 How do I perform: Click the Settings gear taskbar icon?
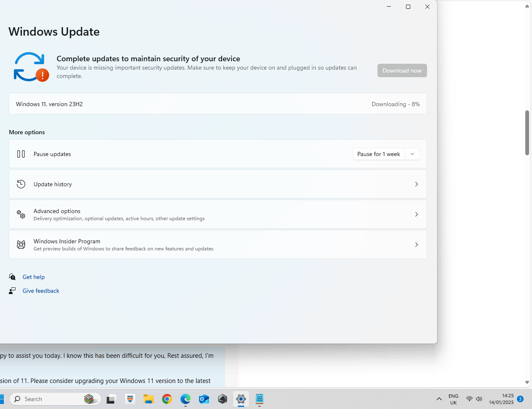pos(241,399)
